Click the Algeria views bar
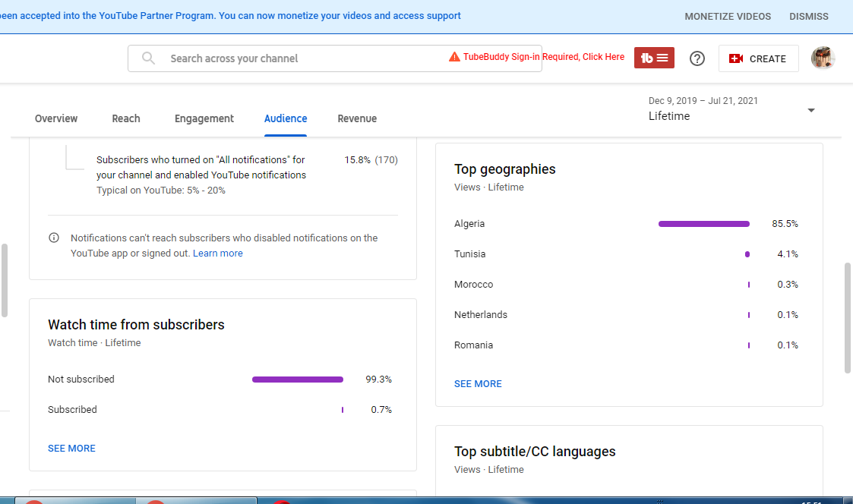The height and width of the screenshot is (504, 853). pos(704,224)
